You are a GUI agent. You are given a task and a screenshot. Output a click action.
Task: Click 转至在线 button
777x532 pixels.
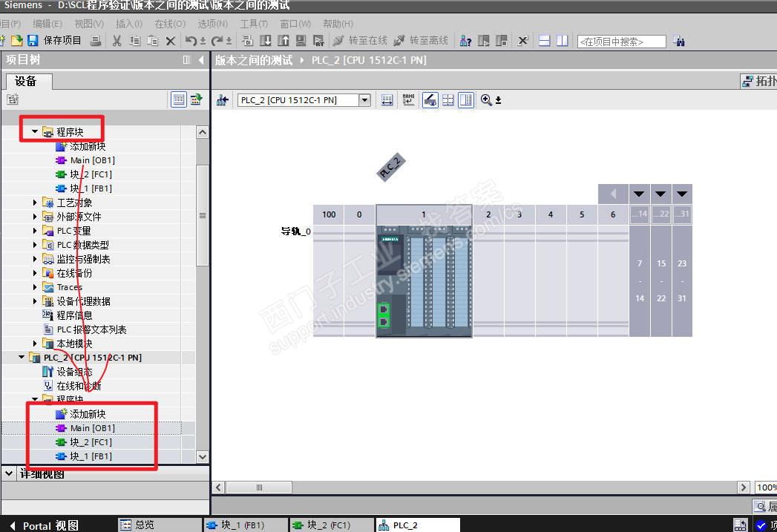(x=360, y=41)
